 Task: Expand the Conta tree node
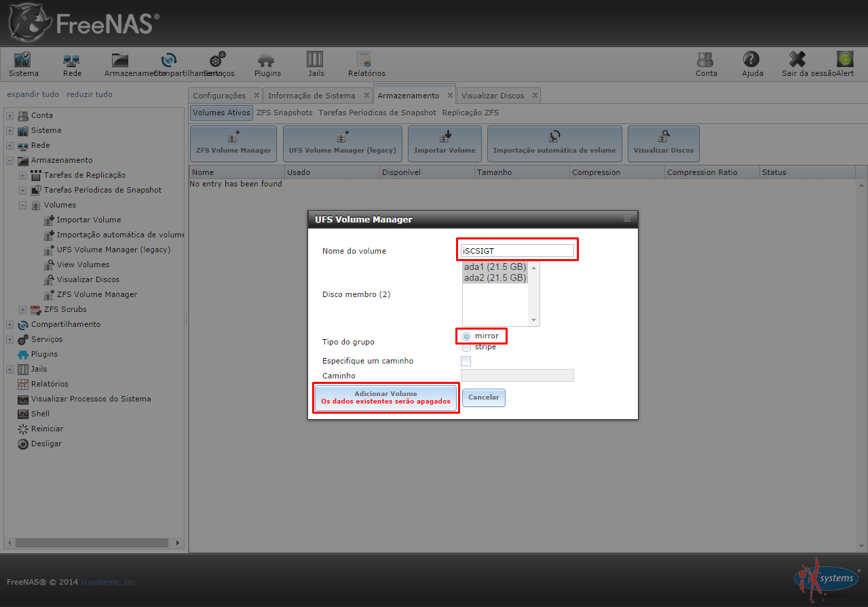click(10, 115)
